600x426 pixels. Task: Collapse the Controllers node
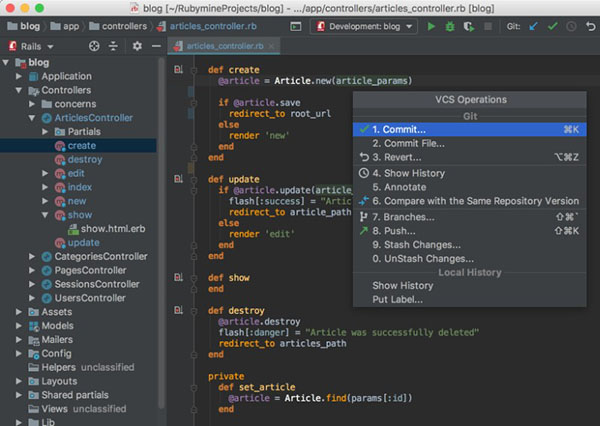pyautogui.click(x=19, y=90)
